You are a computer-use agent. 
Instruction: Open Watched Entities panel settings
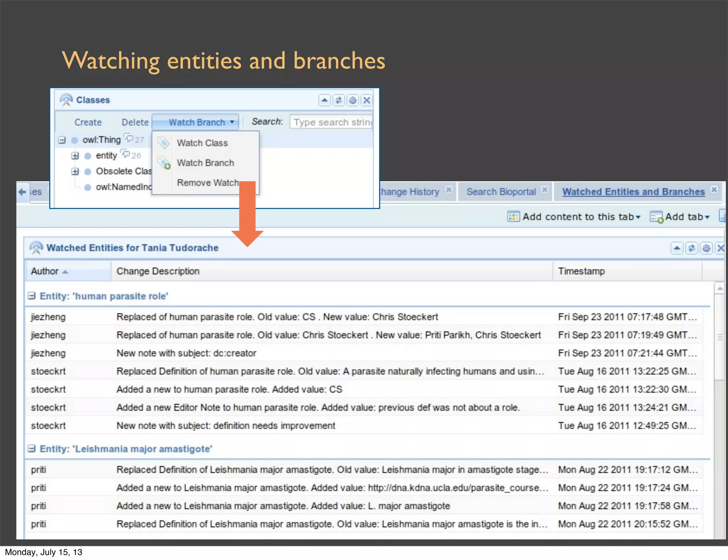(x=706, y=248)
